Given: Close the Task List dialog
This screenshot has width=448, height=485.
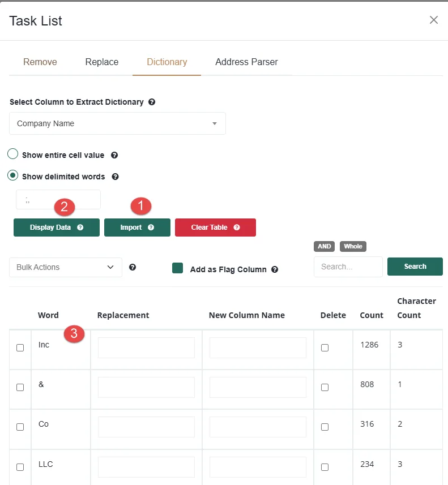Looking at the screenshot, I should (434, 20).
